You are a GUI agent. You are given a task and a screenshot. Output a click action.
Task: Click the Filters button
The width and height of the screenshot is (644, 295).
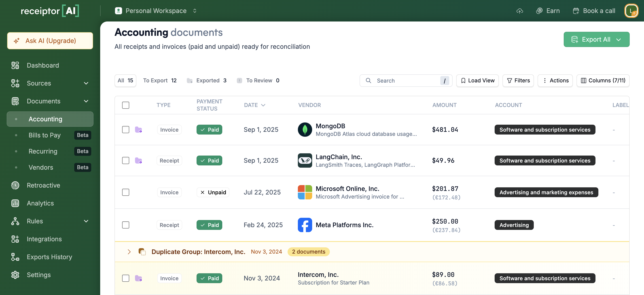518,81
